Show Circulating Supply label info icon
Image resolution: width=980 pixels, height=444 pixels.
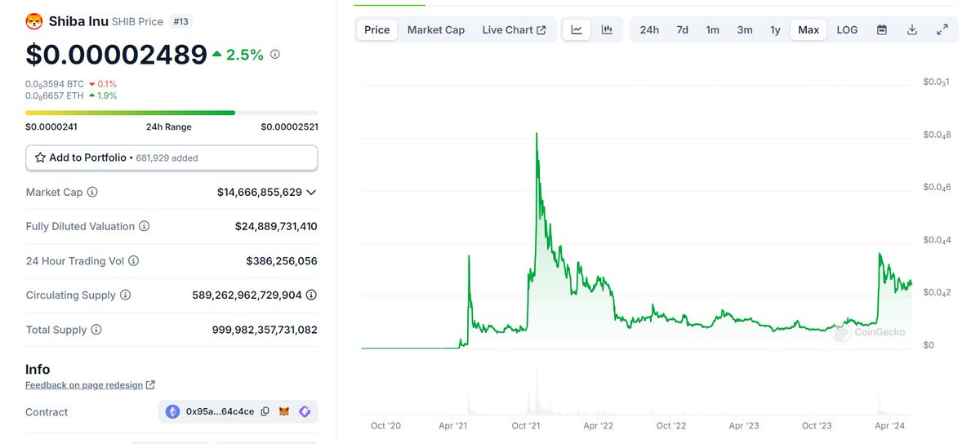click(x=125, y=295)
